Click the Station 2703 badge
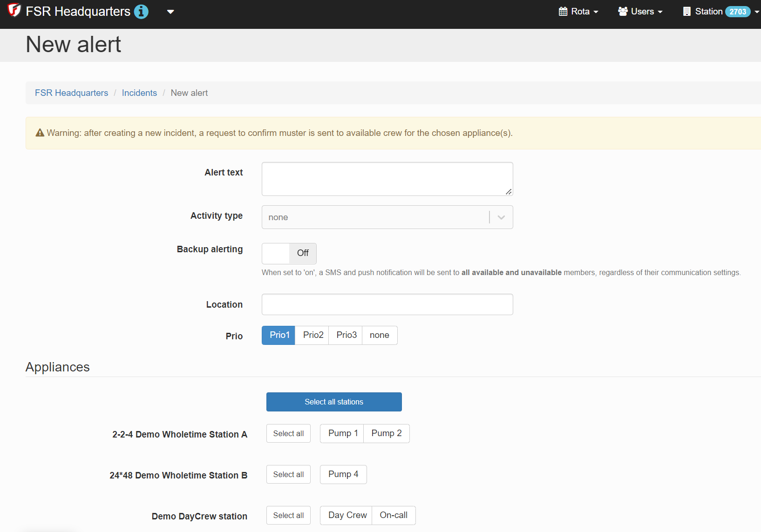This screenshot has height=532, width=761. (x=737, y=12)
